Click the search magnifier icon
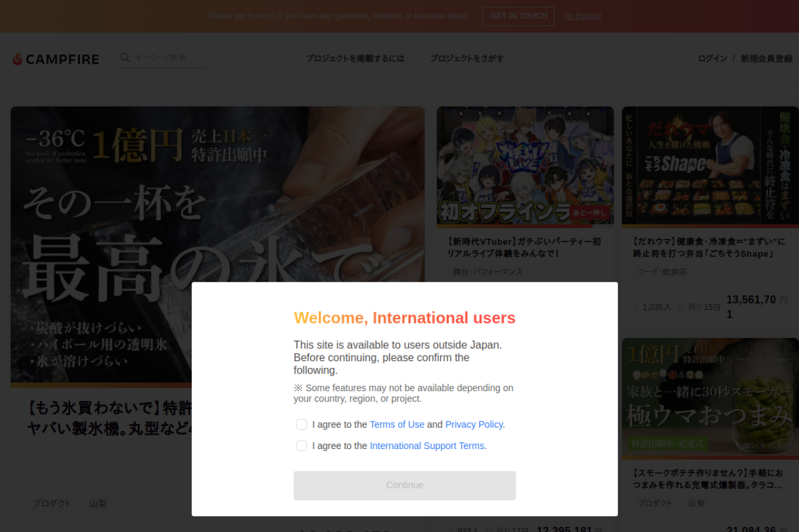Screen dimensions: 799x532 coord(125,57)
